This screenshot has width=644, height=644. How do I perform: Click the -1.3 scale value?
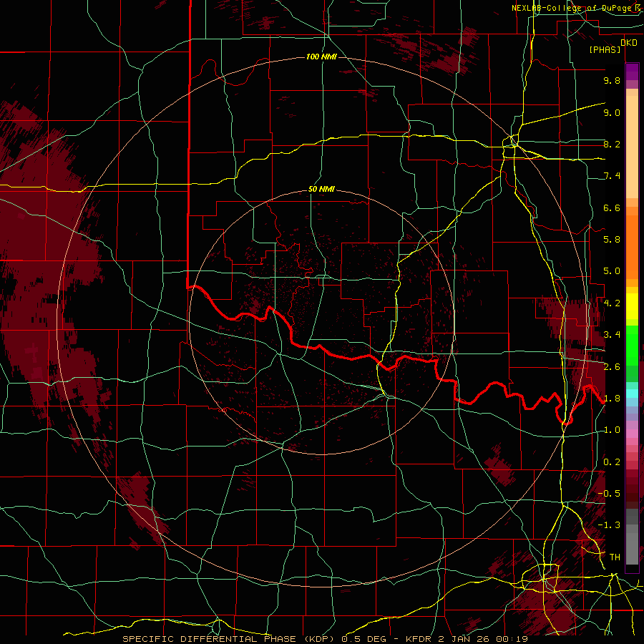[609, 525]
